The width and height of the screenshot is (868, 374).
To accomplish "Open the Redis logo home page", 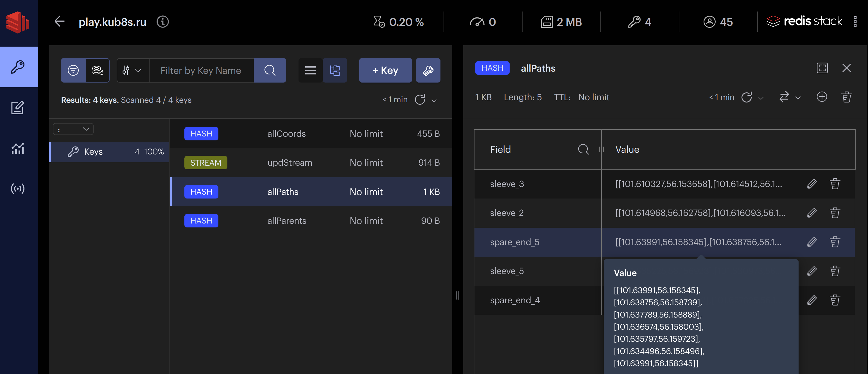I will click(x=17, y=22).
